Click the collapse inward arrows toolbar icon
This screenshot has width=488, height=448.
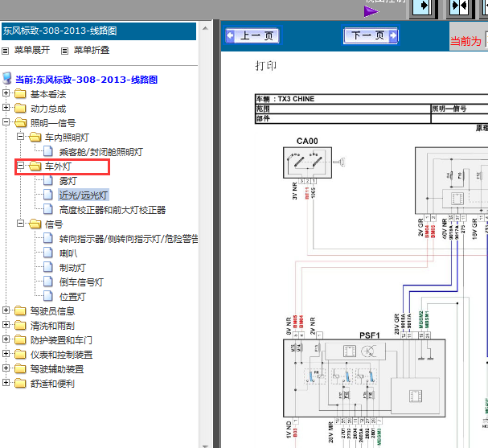[x=459, y=7]
